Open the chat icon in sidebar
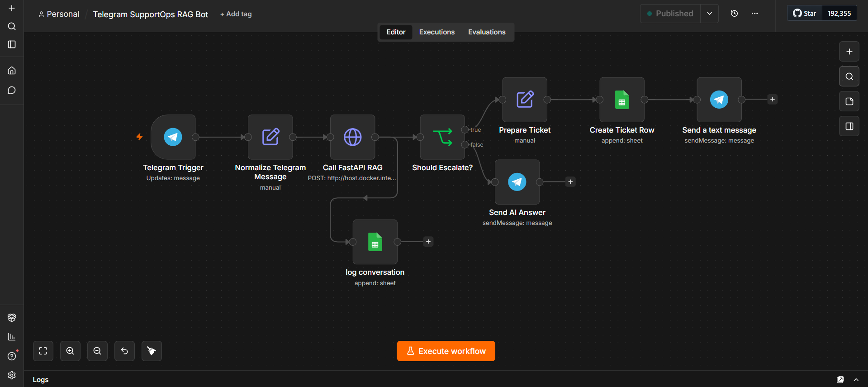The image size is (868, 387). [x=12, y=91]
